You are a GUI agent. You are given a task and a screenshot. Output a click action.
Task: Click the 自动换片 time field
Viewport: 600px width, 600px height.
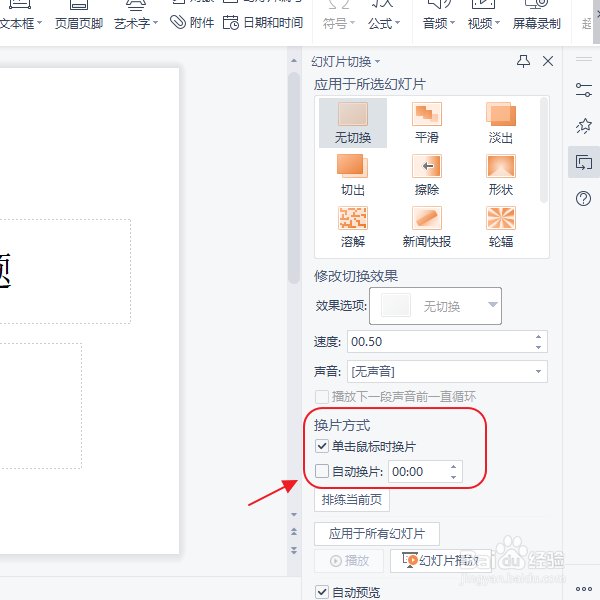[x=418, y=472]
